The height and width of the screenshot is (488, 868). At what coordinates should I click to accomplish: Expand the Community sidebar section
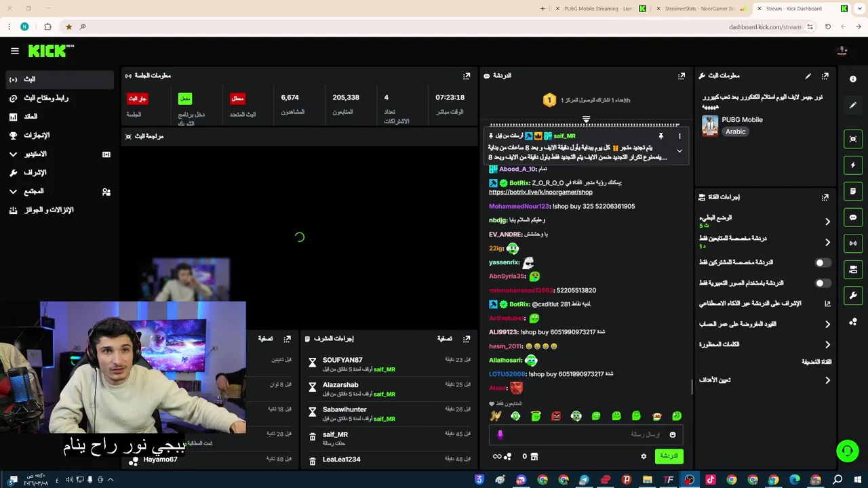click(x=60, y=192)
